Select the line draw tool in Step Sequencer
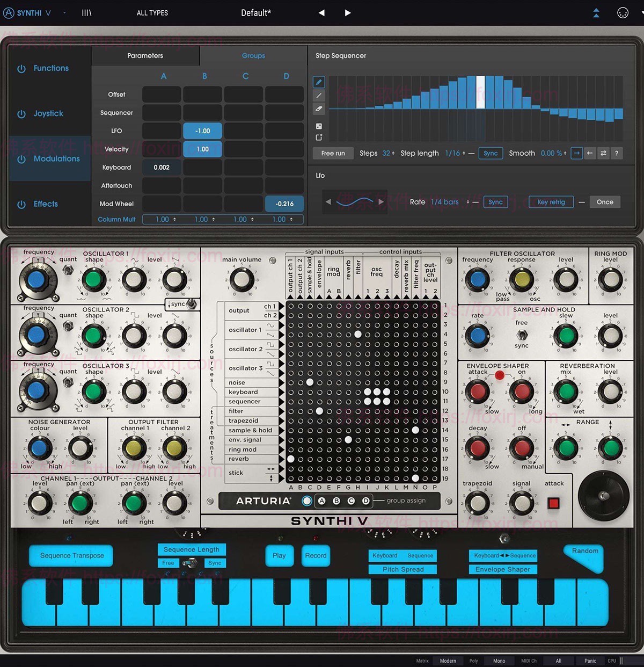The image size is (644, 667). pyautogui.click(x=319, y=95)
